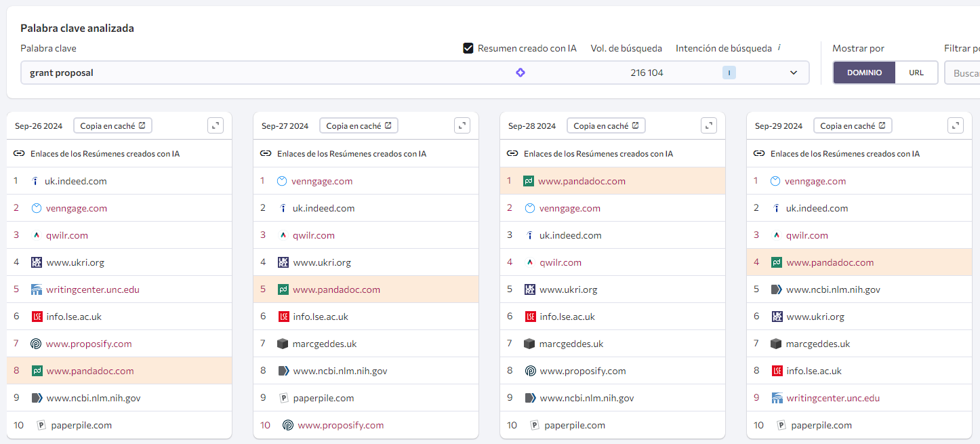Click the 'grant proposal' keyword field
Screen dimensions: 980x444
point(415,73)
